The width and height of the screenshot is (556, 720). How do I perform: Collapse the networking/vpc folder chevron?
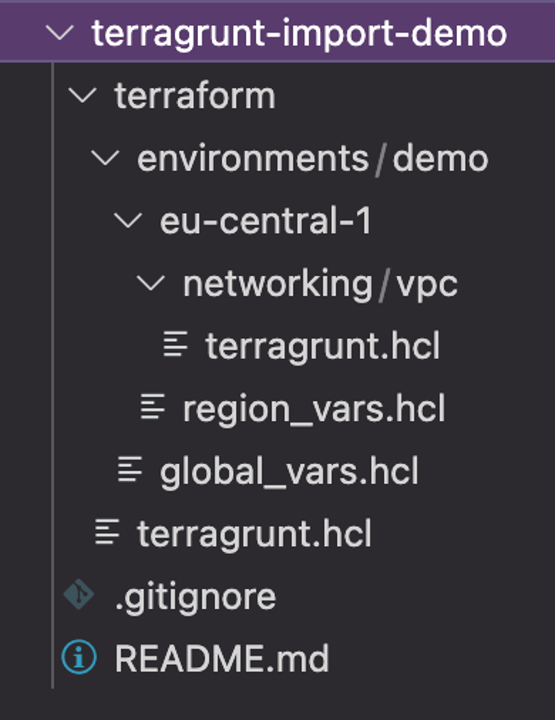pos(151,283)
